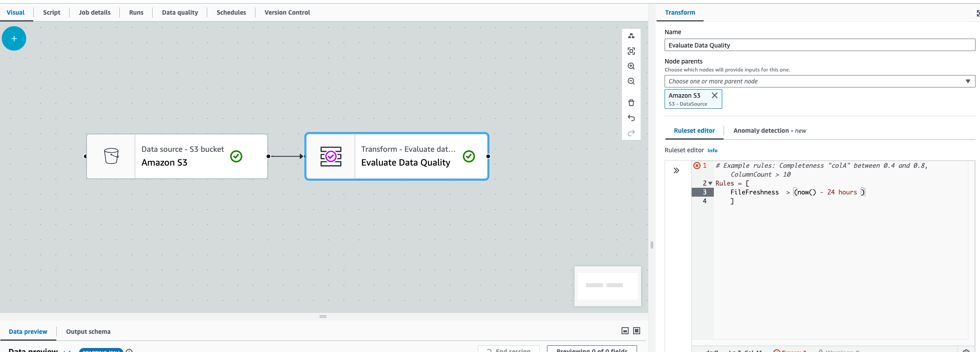Click the error marker on line 1
The image size is (980, 352).
[x=697, y=166]
